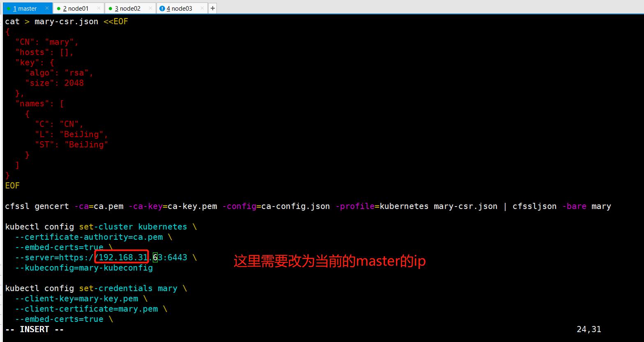Click the -config=ca-config.json argument
This screenshot has width=644, height=342.
276,206
